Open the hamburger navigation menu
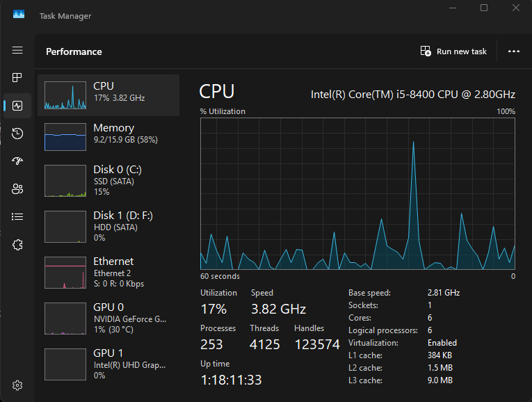The width and height of the screenshot is (532, 402). point(17,51)
